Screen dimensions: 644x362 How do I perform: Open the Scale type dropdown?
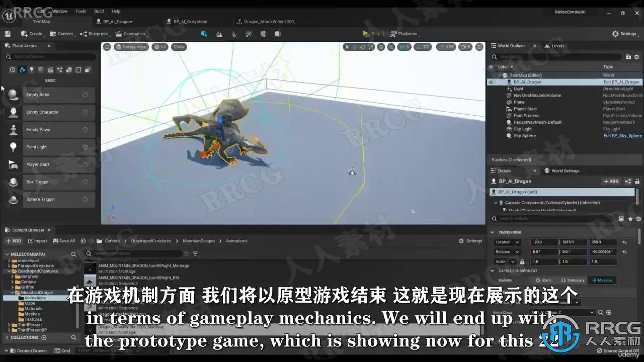[505, 261]
